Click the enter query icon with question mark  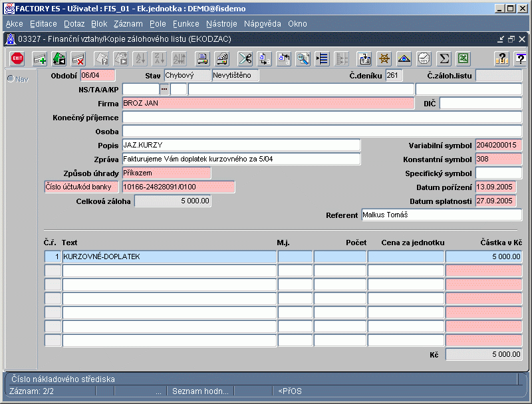click(x=101, y=58)
